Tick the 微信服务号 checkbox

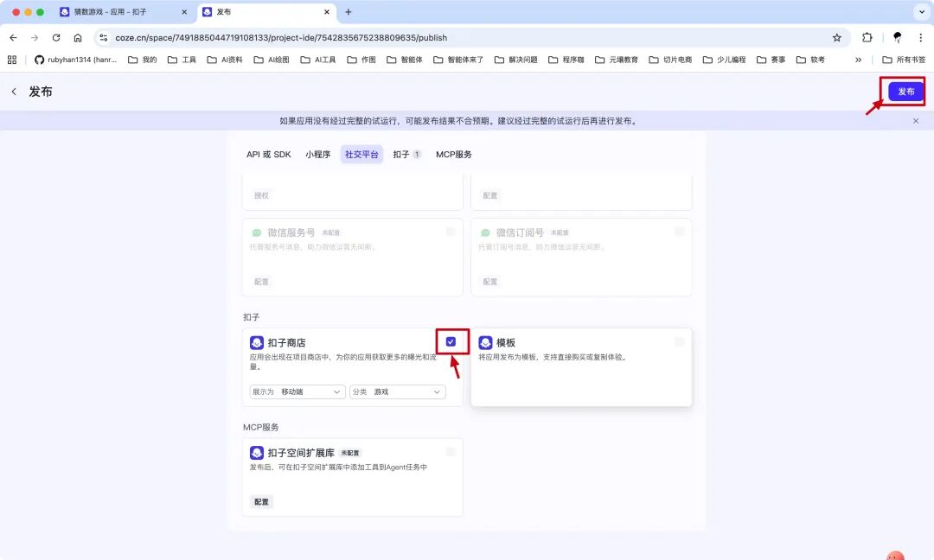point(451,232)
